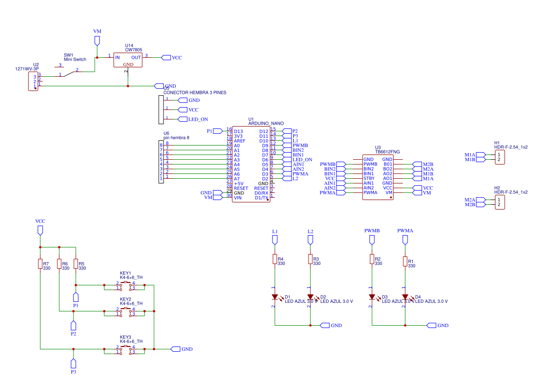Select resistor R5 symbol

(x=76, y=264)
